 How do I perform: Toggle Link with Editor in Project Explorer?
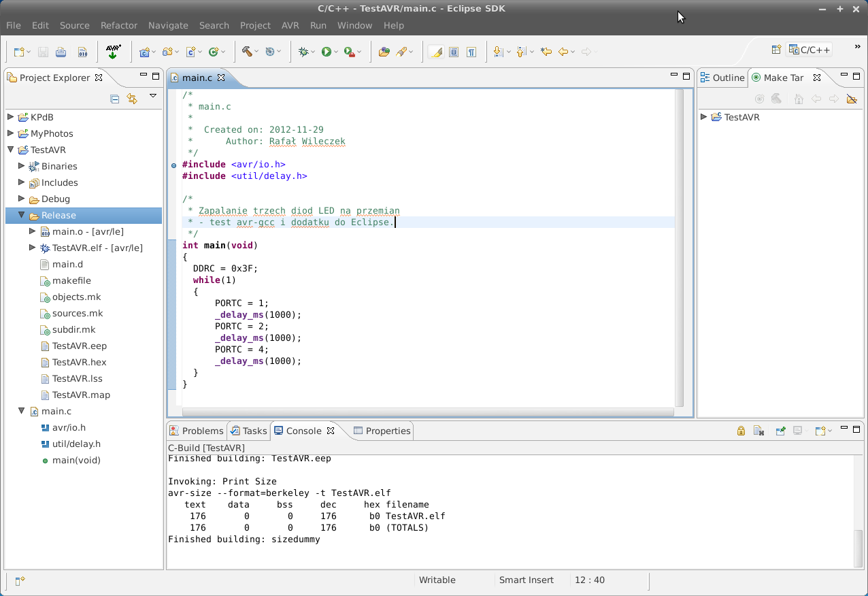click(132, 99)
